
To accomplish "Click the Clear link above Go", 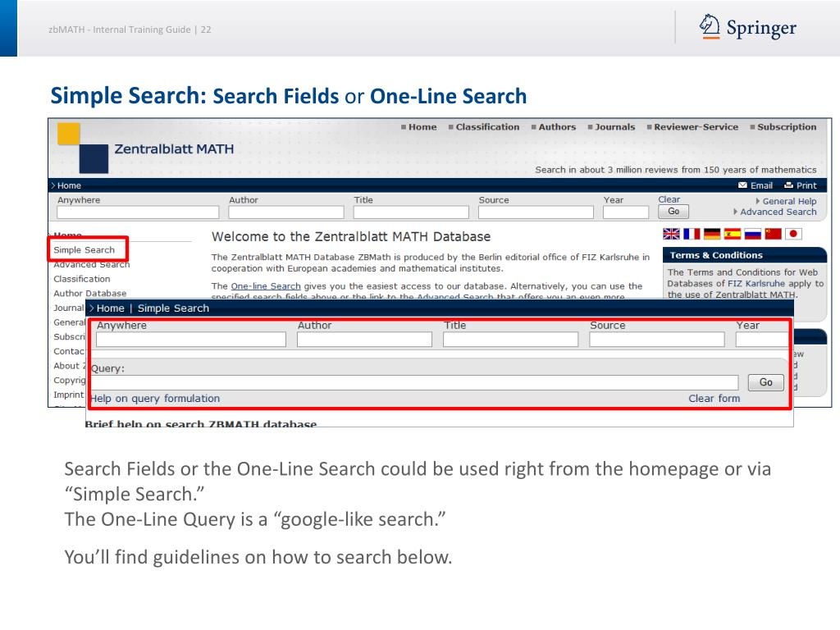I will point(669,199).
